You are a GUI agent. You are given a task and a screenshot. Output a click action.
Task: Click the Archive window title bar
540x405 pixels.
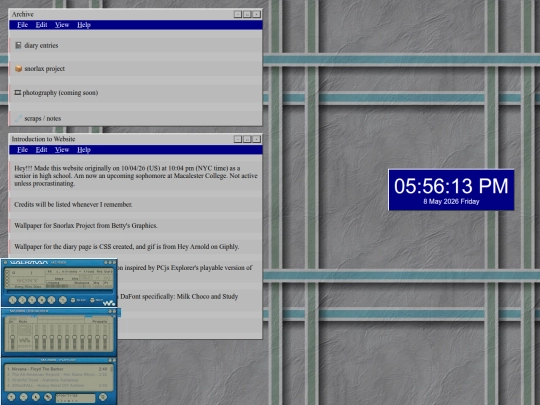click(135, 14)
